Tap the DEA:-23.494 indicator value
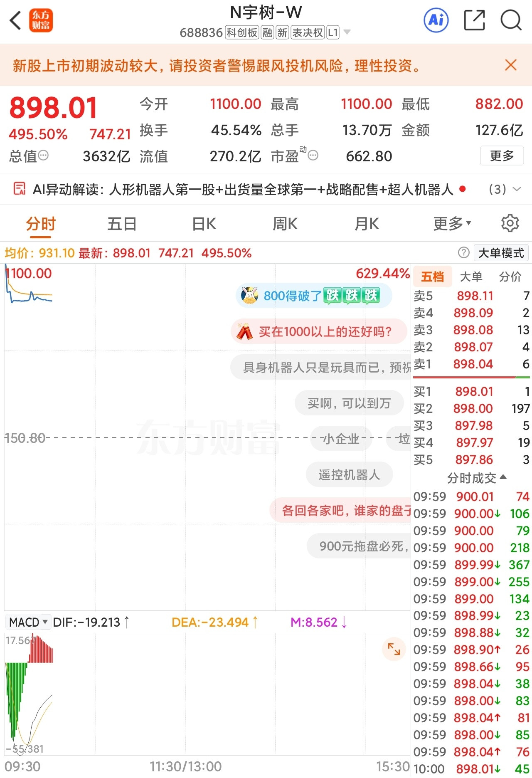This screenshot has width=532, height=778. [x=214, y=622]
